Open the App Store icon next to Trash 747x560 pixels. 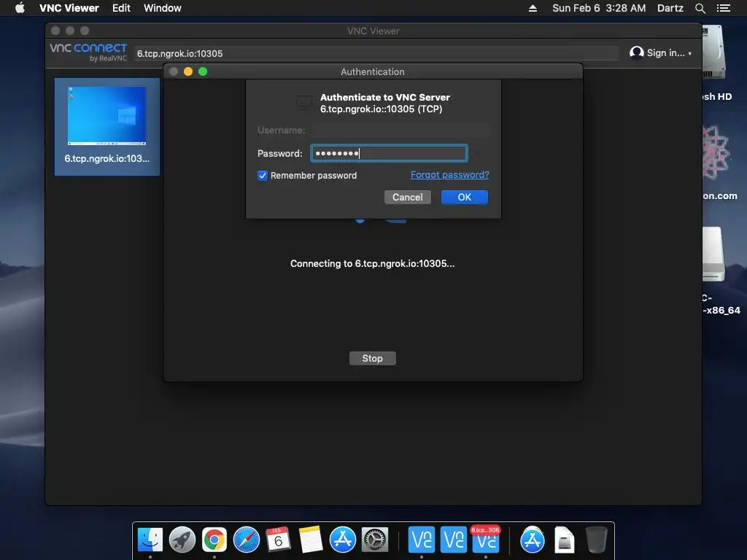532,540
